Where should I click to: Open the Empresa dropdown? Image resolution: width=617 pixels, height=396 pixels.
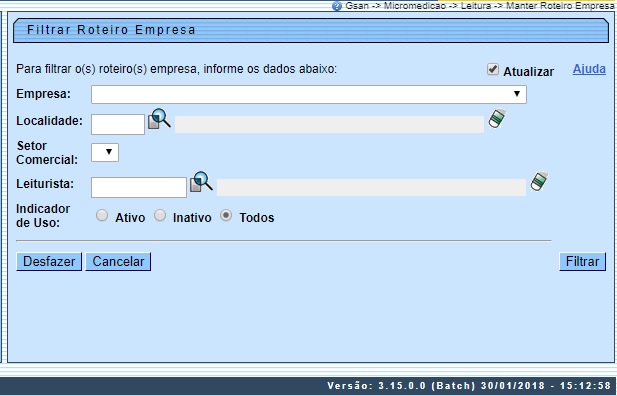(309, 94)
